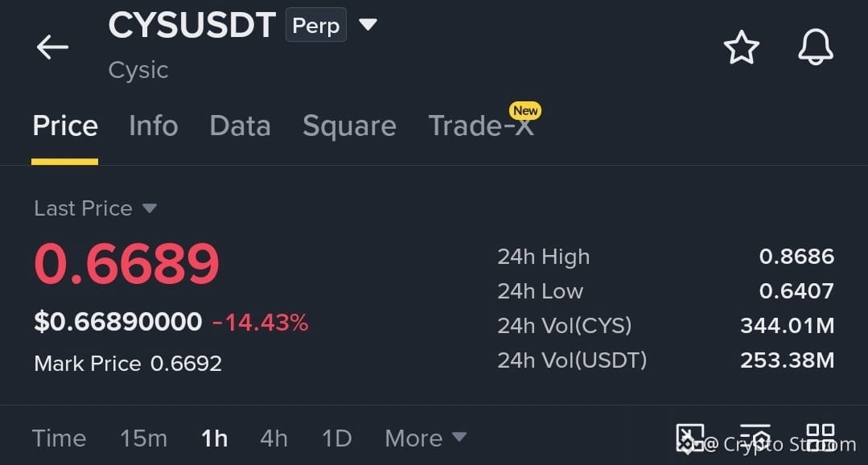Add CYSUSDT to favorites with star
Viewport: 868px width, 465px height.
pos(741,47)
